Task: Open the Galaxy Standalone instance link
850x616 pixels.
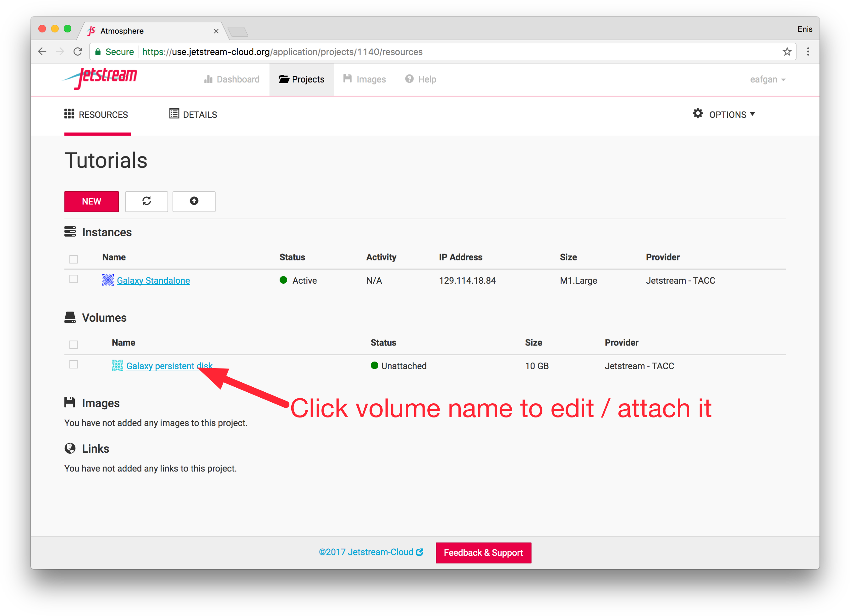Action: pyautogui.click(x=153, y=280)
